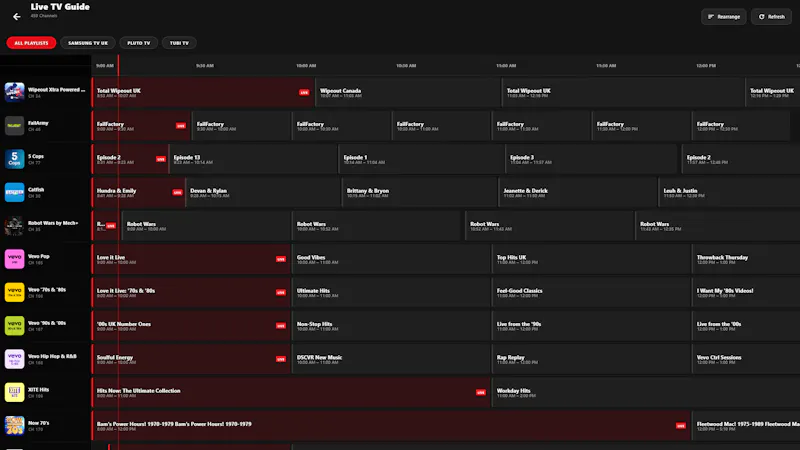Select the Tubi TV filter
Image resolution: width=800 pixels, height=450 pixels.
pos(179,43)
